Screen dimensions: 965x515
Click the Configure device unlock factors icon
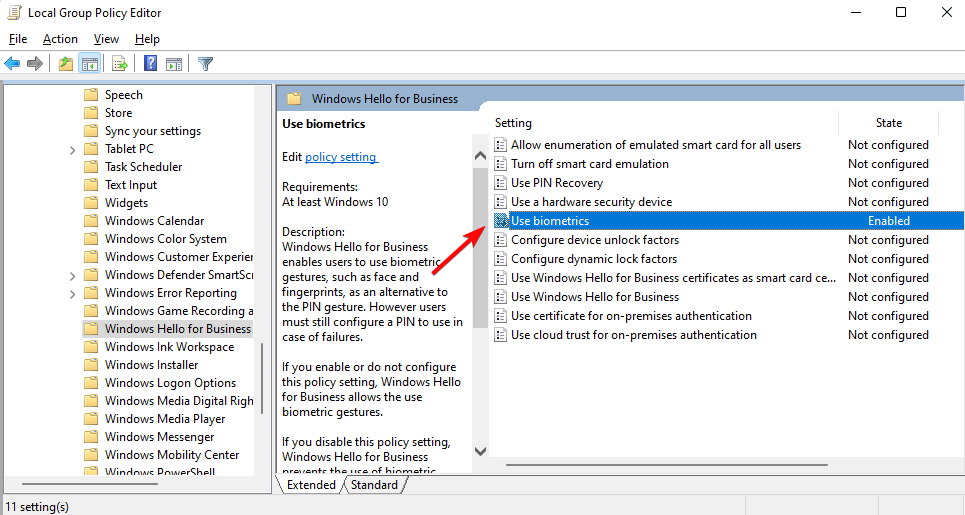point(501,240)
